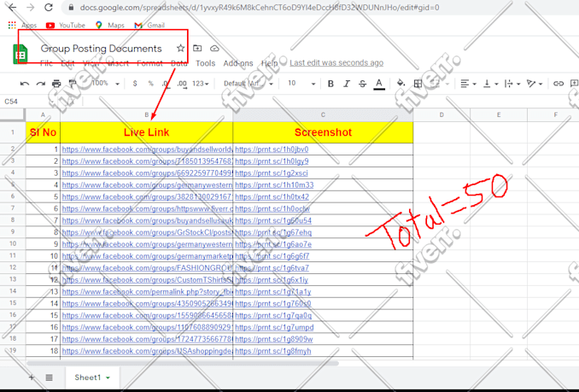Open the 100% zoom dropdown
This screenshot has height=392, width=579.
point(105,84)
